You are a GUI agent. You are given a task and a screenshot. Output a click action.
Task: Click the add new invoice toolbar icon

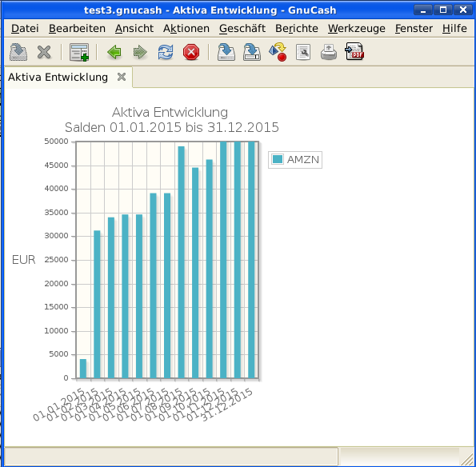tap(79, 52)
